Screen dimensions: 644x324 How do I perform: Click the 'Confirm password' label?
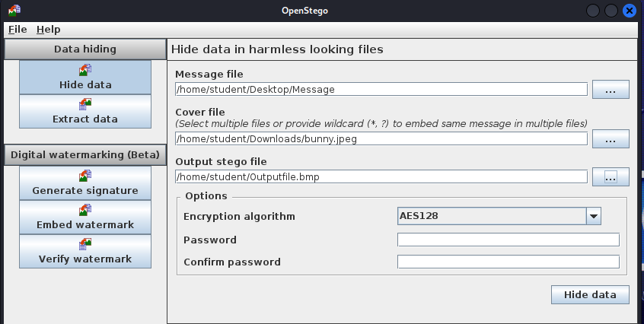(232, 262)
